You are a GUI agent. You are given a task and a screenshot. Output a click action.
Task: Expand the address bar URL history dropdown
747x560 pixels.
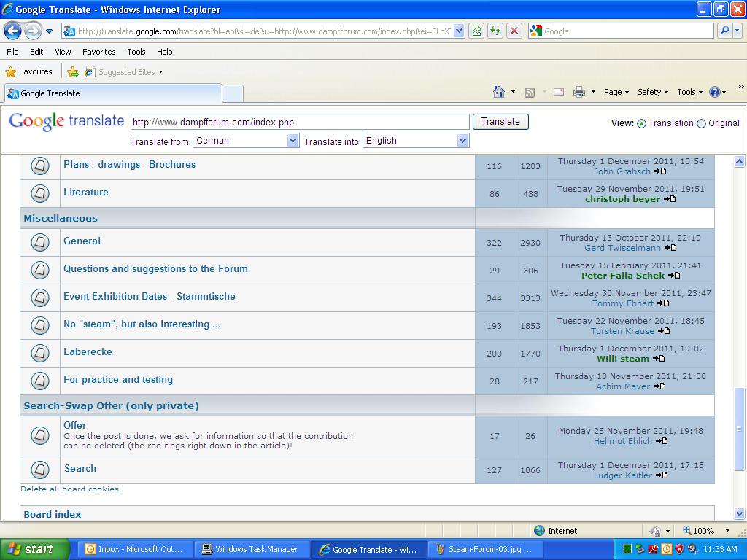pyautogui.click(x=459, y=31)
